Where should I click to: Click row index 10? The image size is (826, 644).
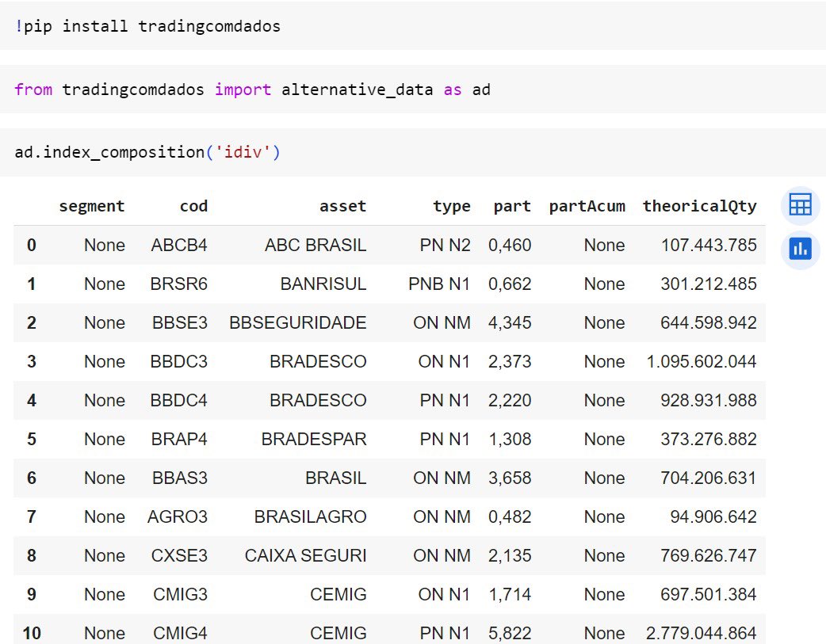(x=32, y=633)
